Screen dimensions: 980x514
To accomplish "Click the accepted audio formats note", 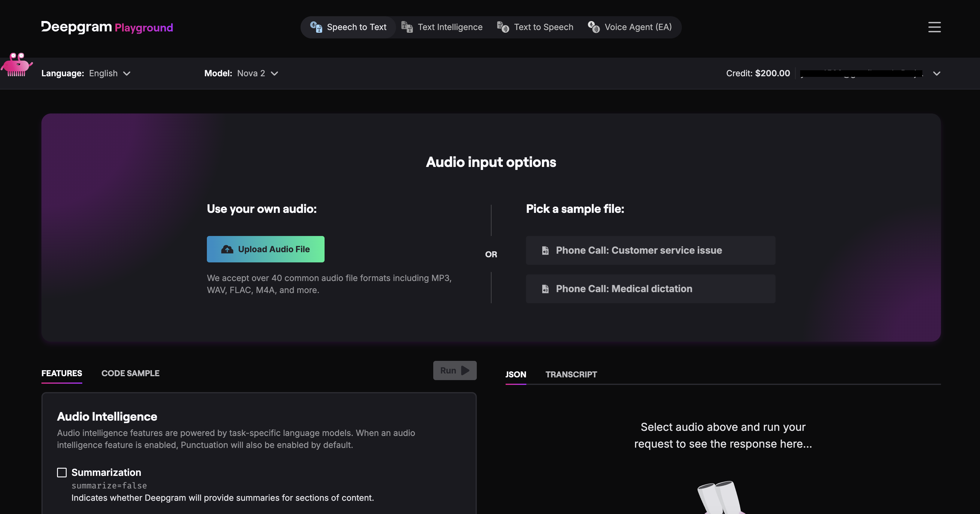I will pos(329,284).
